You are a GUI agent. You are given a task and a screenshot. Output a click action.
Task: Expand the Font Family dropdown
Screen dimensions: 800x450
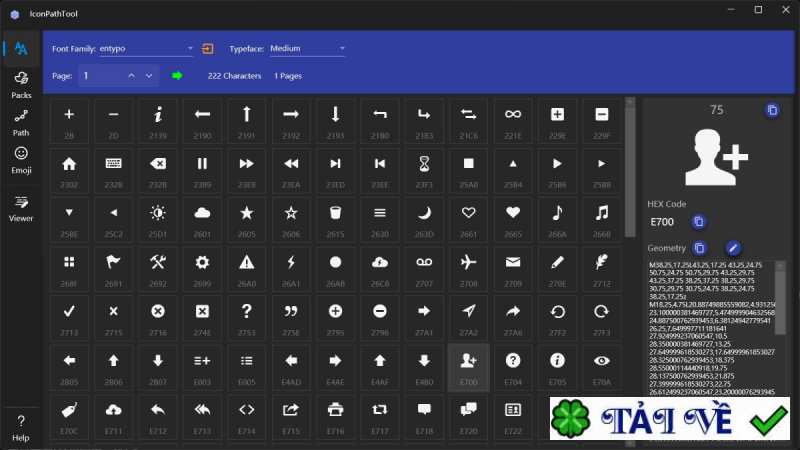146,48
